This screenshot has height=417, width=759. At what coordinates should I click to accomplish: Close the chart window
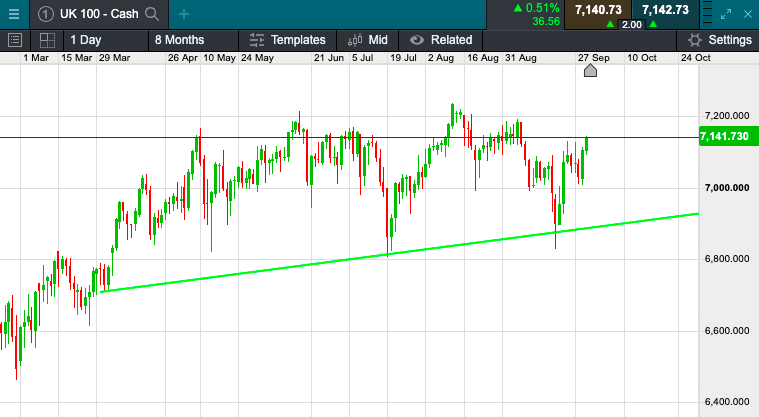(748, 14)
